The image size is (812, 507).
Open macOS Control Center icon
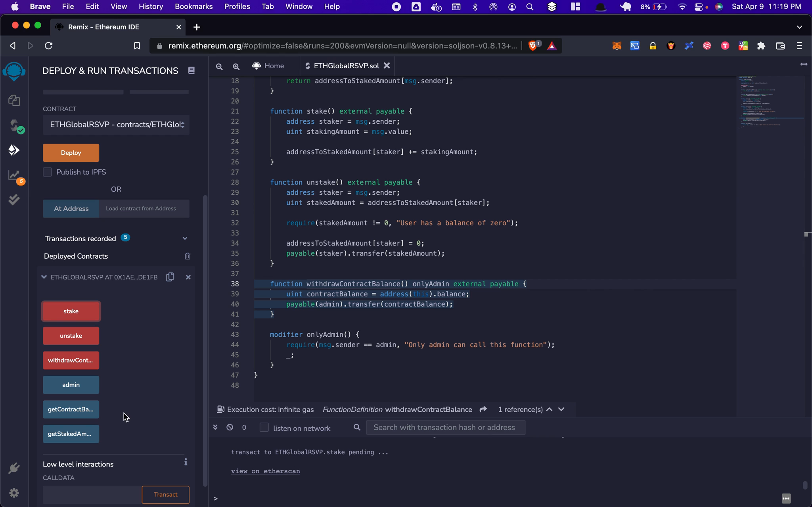click(699, 7)
